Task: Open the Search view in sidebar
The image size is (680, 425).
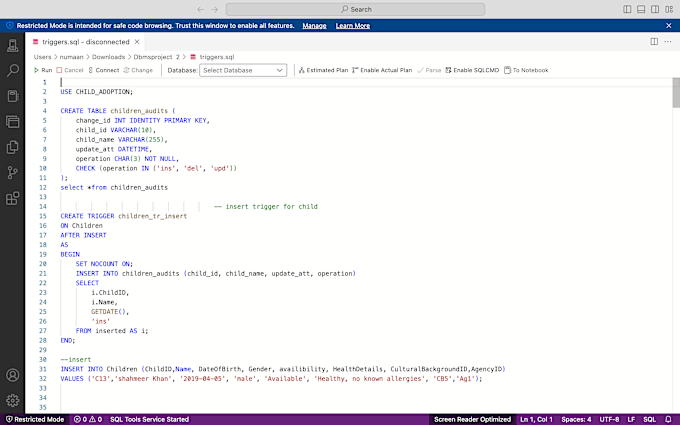Action: point(13,71)
